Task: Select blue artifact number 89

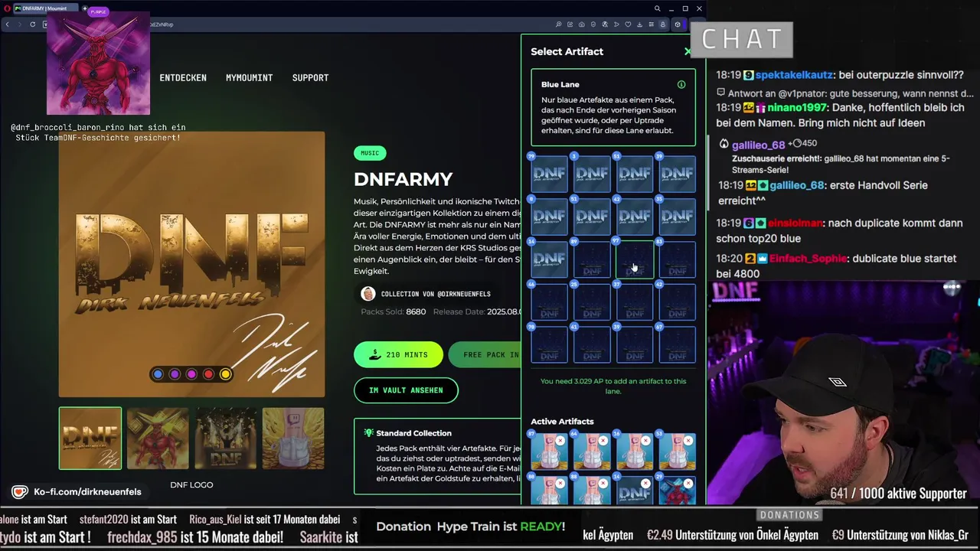Action: point(592,259)
